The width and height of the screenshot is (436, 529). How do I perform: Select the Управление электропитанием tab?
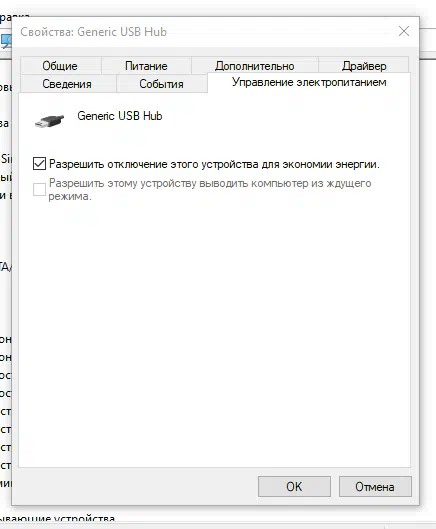tap(309, 82)
